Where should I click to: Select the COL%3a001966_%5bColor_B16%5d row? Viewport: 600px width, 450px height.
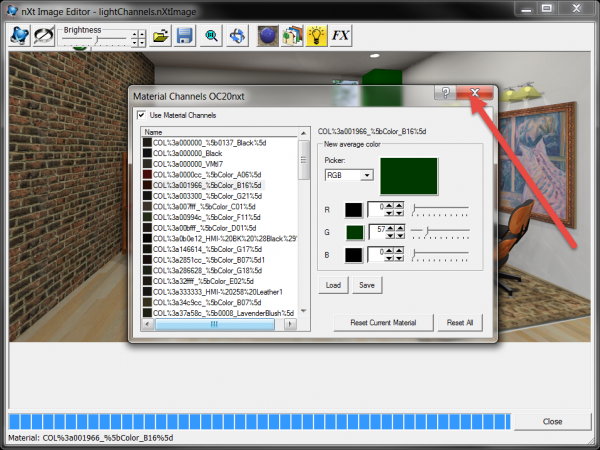[220, 185]
